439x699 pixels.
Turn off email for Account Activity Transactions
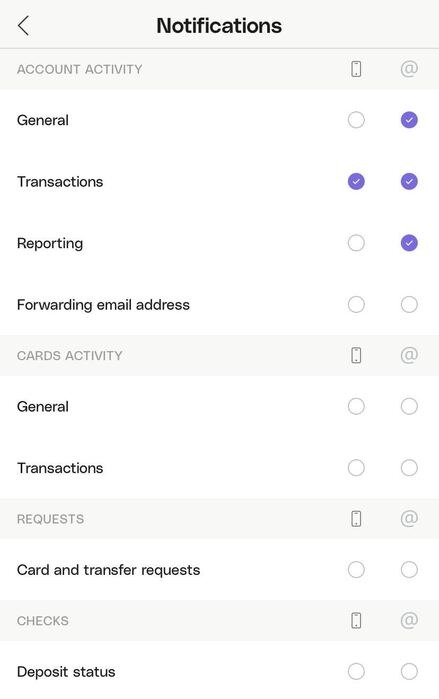(x=409, y=181)
